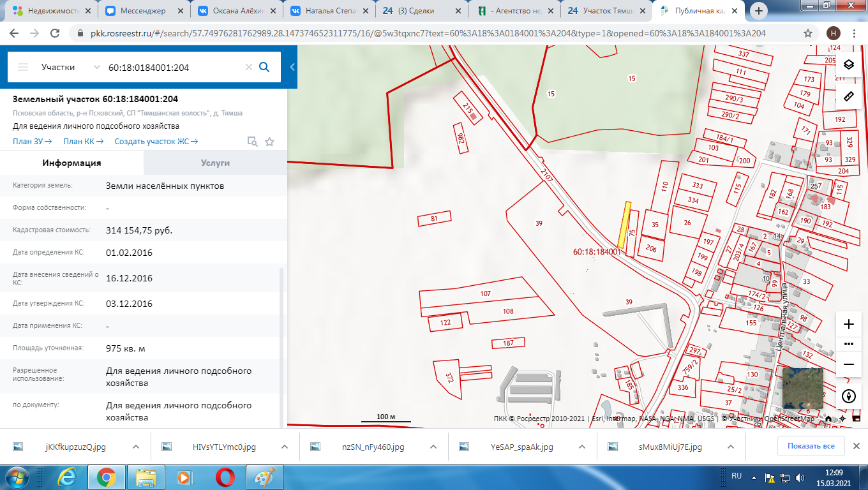Switch to the Мессенджер browser tab

click(x=144, y=10)
